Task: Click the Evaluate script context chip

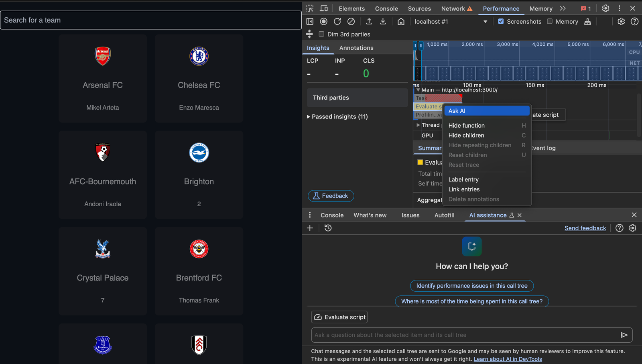Action: [339, 317]
